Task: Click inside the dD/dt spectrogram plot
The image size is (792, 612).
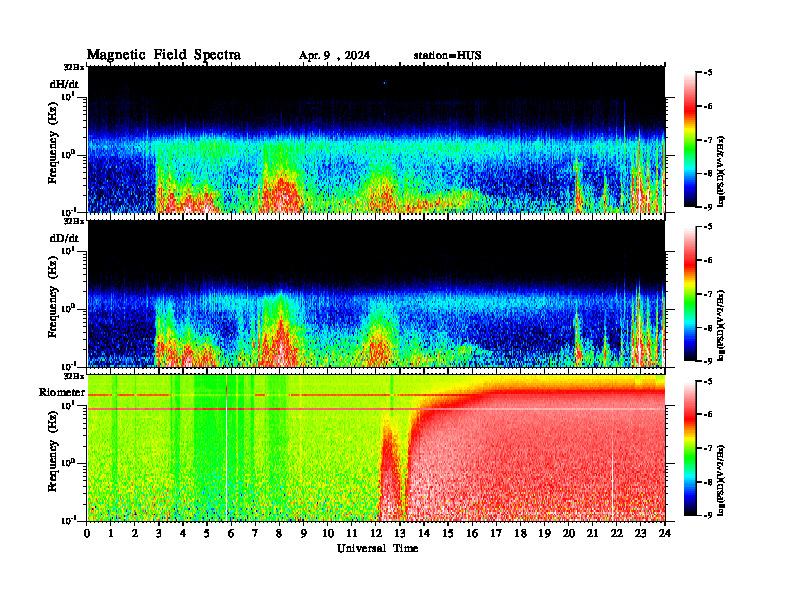Action: pyautogui.click(x=376, y=293)
